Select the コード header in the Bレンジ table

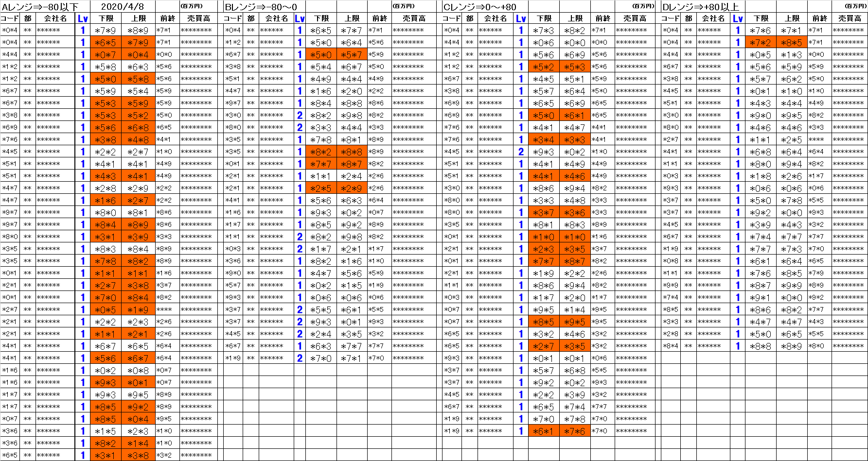click(x=233, y=18)
